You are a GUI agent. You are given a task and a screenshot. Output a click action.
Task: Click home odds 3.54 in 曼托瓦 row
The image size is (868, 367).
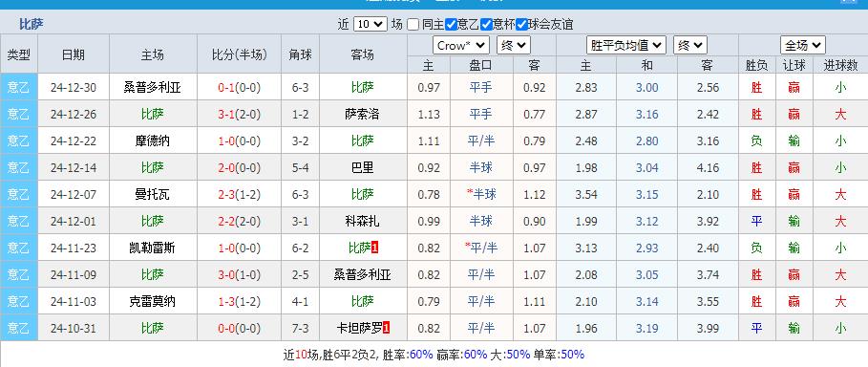tap(586, 194)
